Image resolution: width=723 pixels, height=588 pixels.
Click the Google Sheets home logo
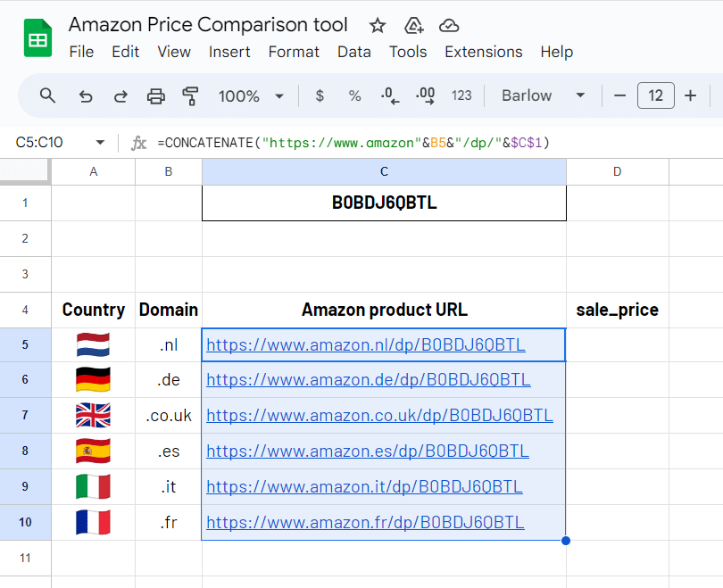[x=37, y=38]
